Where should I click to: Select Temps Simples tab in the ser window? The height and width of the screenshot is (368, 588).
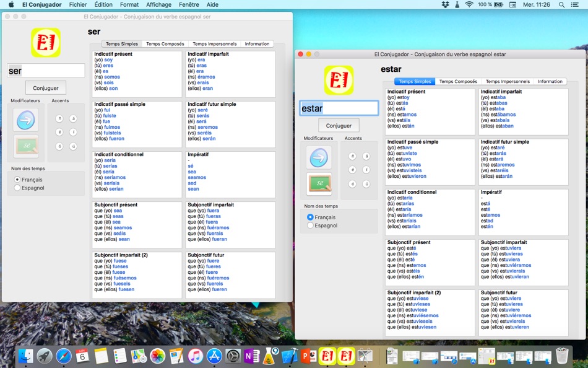[122, 44]
